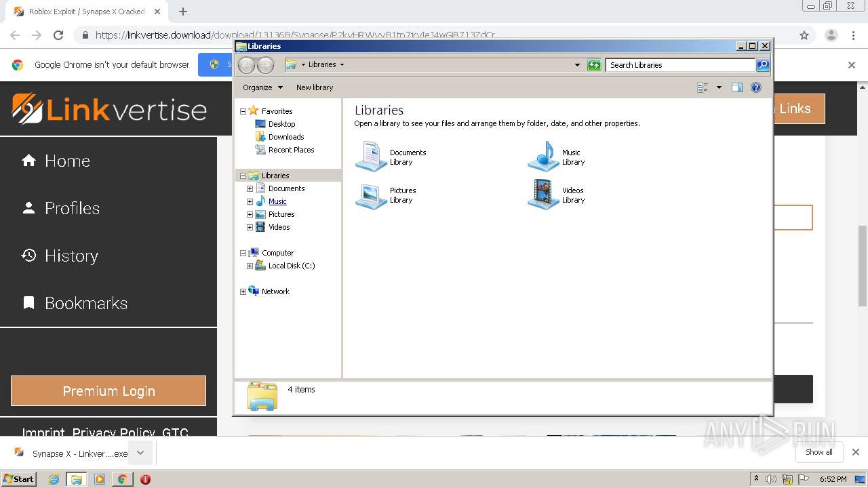
Task: Click the New library button
Action: [315, 87]
